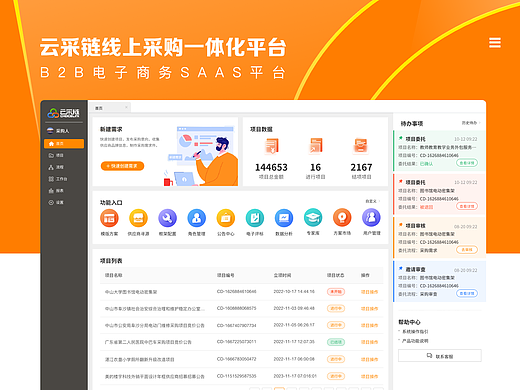The height and width of the screenshot is (390, 520).
Task: Open the 产品功能说明 help link
Action: tap(415, 341)
